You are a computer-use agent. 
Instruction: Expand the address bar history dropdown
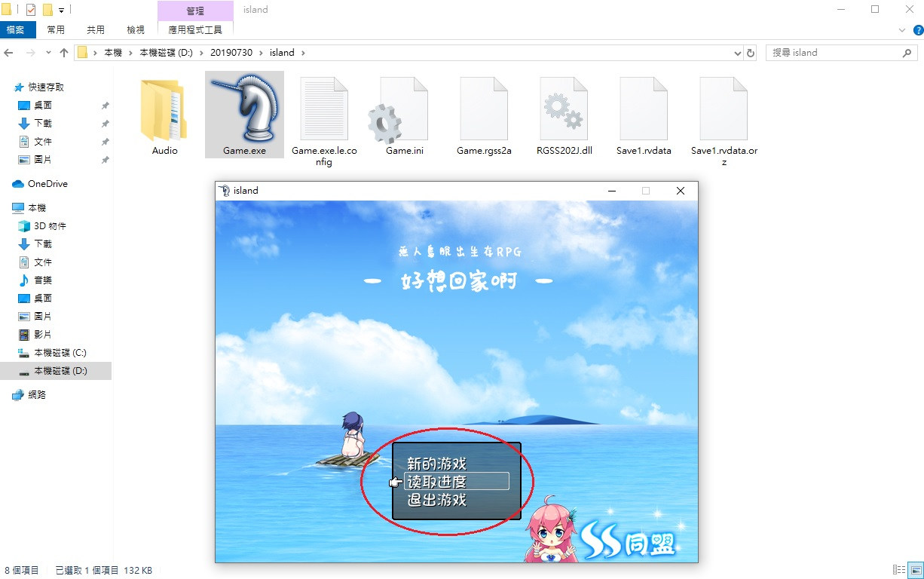738,53
